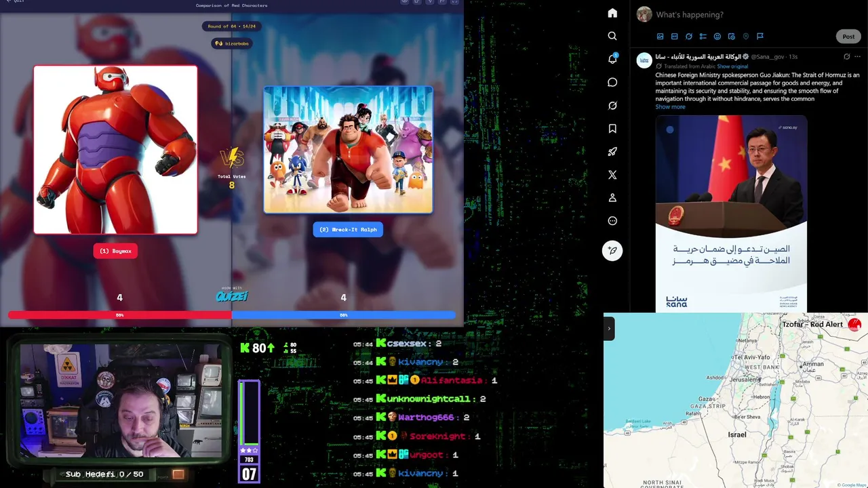Click the @Sana__gov handle
The image size is (868, 488).
click(768, 57)
